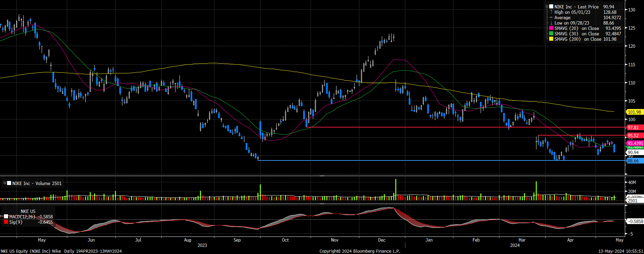Screen dimensions: 644x254
Task: Click the 'Sep' label on date axis
Action: [237, 240]
